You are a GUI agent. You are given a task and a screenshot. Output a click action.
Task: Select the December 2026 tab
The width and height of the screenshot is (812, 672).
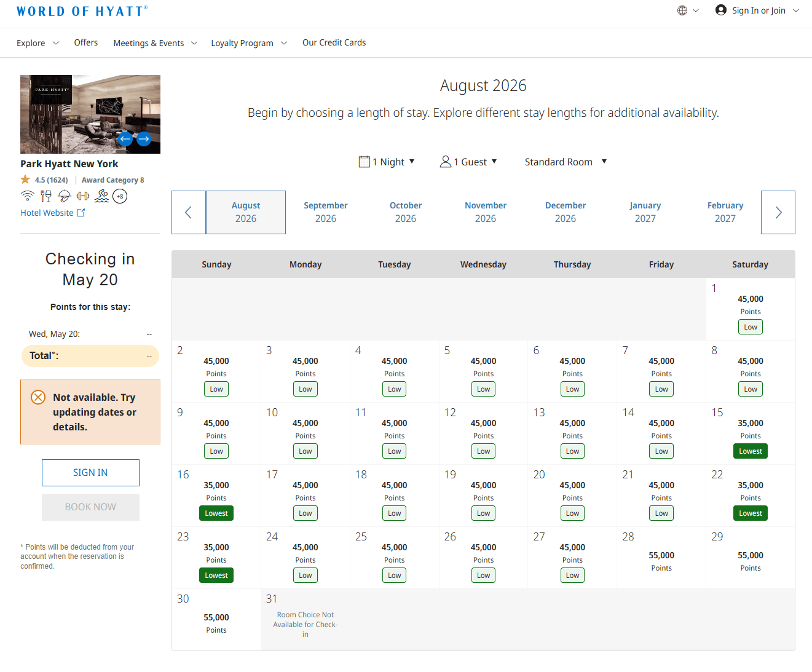pyautogui.click(x=566, y=212)
